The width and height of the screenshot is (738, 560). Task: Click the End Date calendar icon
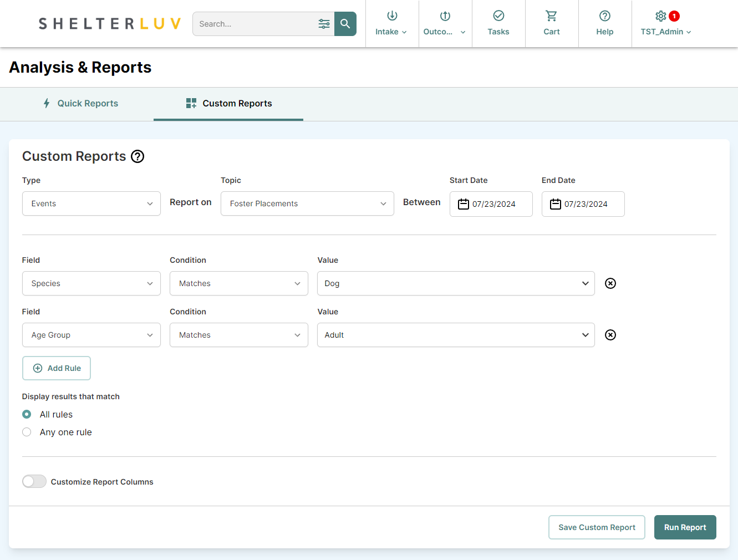[556, 204]
